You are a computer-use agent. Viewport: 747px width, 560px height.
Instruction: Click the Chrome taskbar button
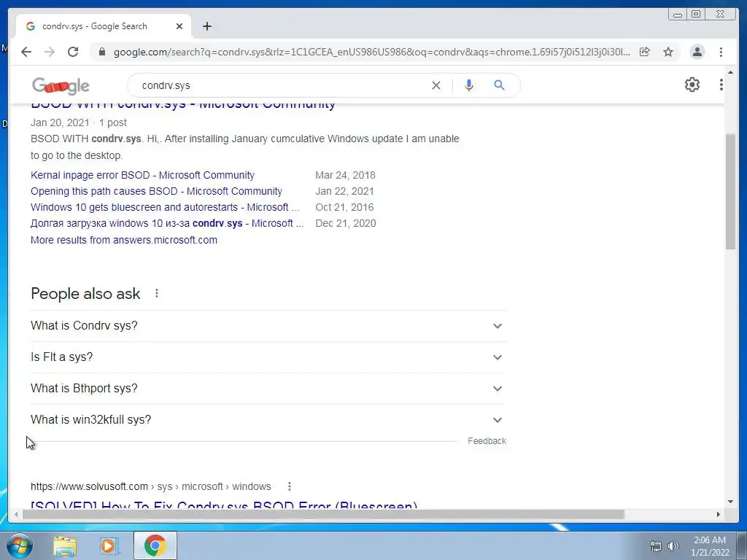point(155,545)
